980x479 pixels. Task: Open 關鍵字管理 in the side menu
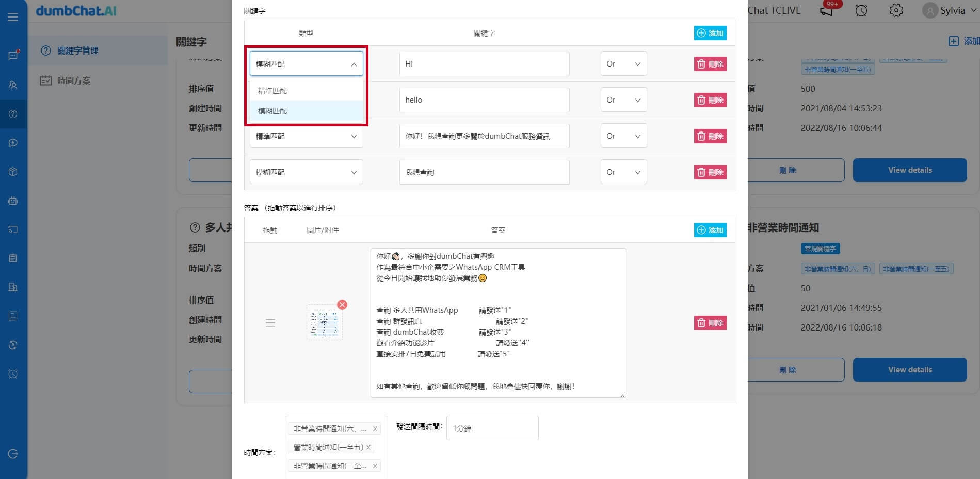pos(98,51)
